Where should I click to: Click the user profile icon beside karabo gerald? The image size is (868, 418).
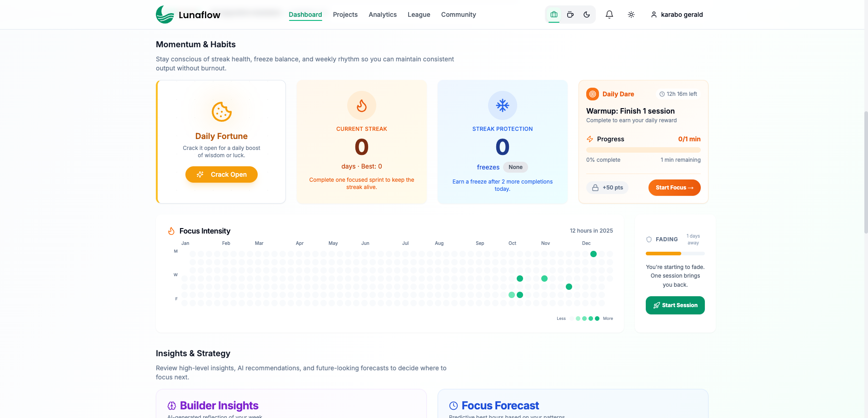[653, 15]
